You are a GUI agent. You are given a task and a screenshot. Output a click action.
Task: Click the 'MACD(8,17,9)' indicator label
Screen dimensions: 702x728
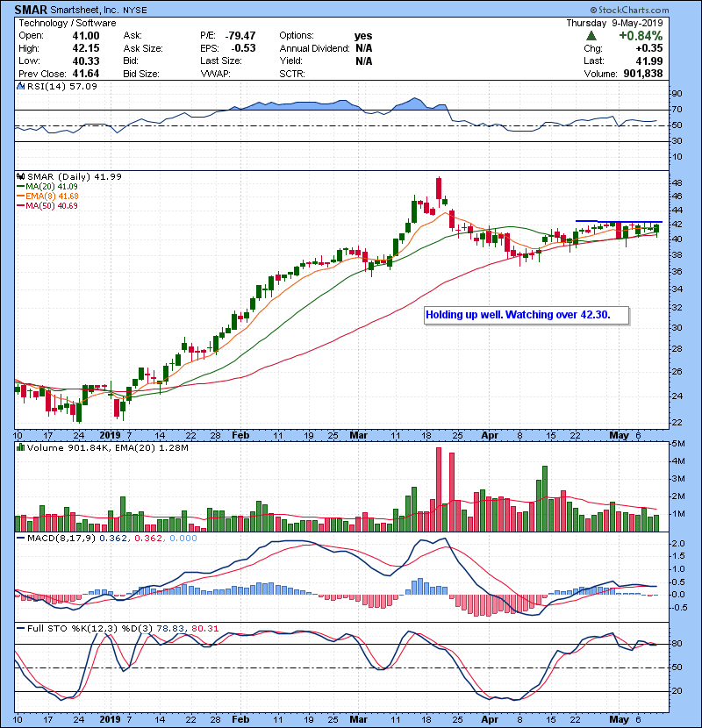[61, 539]
